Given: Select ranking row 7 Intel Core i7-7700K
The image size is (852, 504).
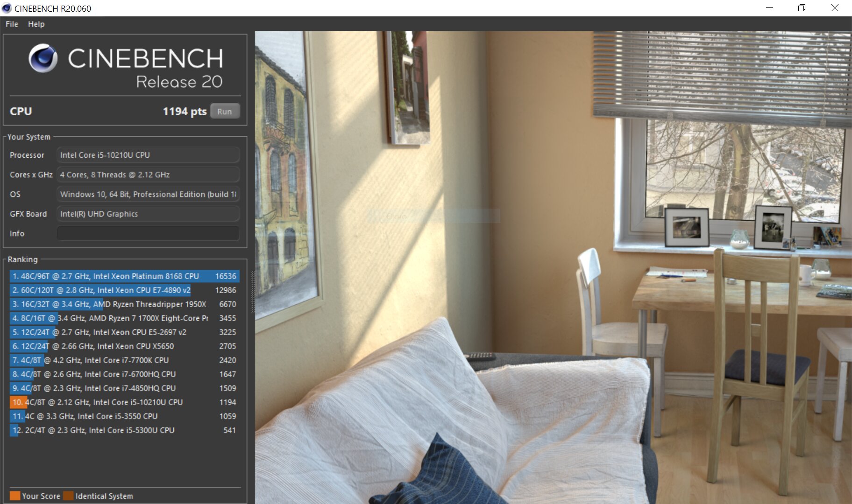Looking at the screenshot, I should (x=125, y=360).
